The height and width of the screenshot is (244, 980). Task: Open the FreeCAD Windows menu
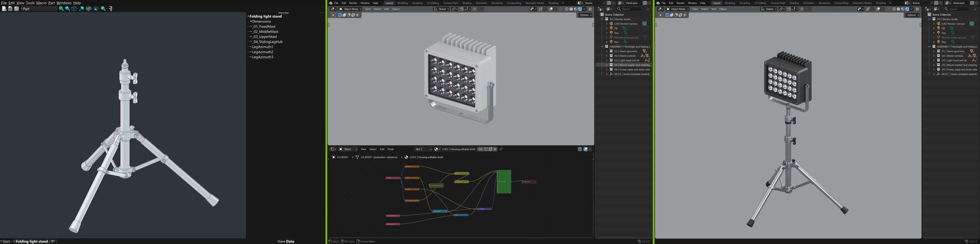point(64,3)
